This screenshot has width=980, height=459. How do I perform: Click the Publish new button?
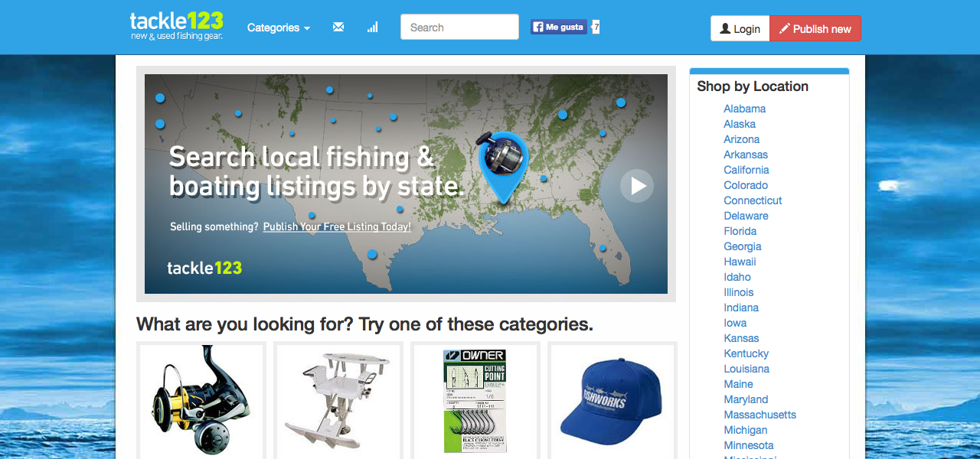click(815, 28)
